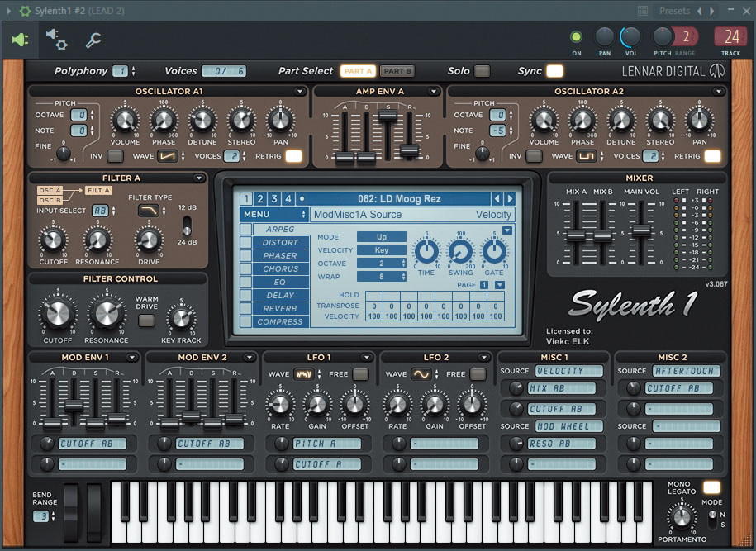
Task: Click the Filter A Cutoff knob
Action: tap(53, 240)
